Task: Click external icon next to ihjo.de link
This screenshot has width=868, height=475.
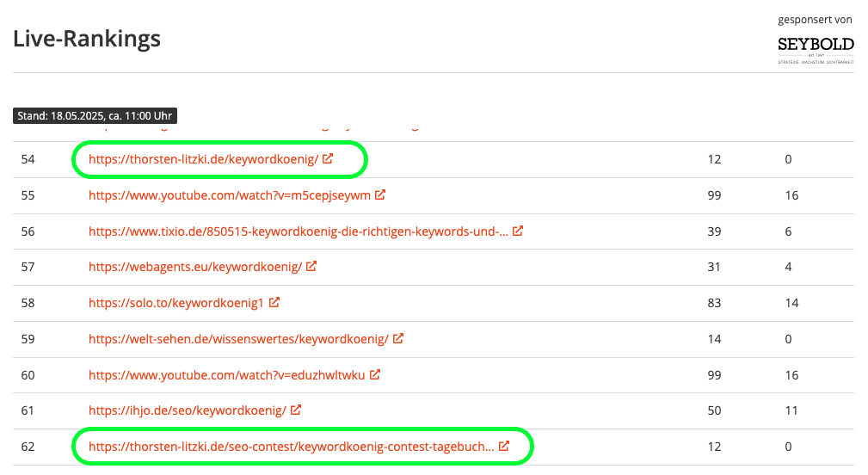Action: tap(296, 410)
